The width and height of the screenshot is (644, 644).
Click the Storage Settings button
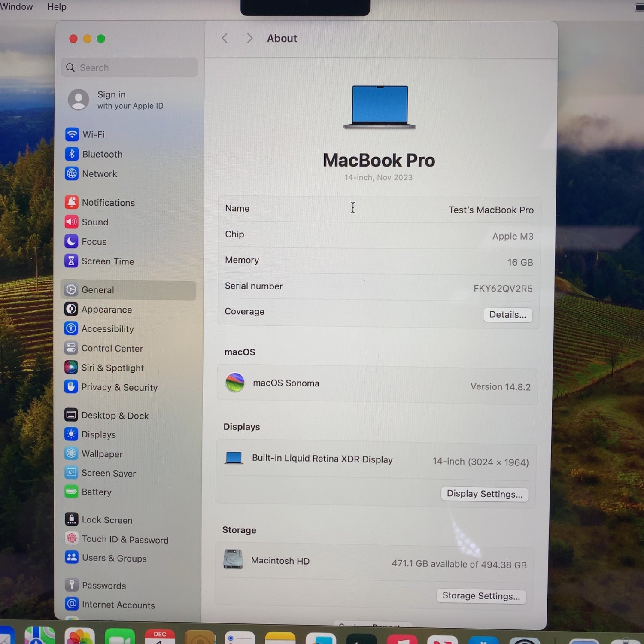point(481,596)
